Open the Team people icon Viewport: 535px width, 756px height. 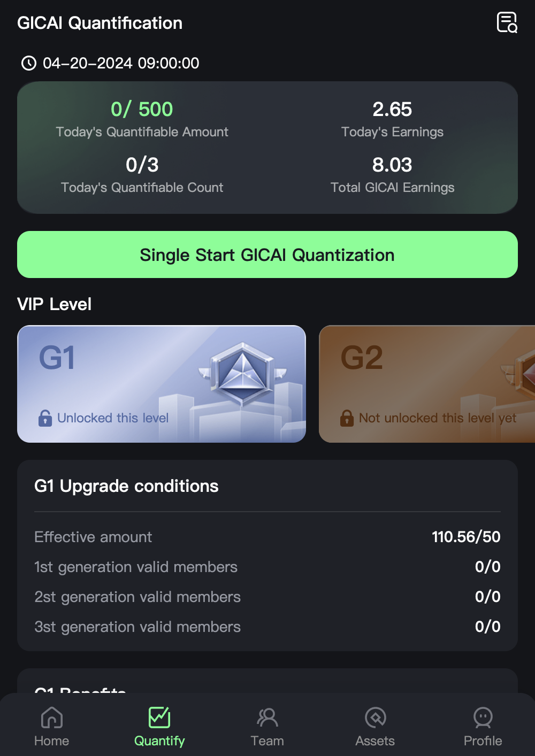(267, 718)
